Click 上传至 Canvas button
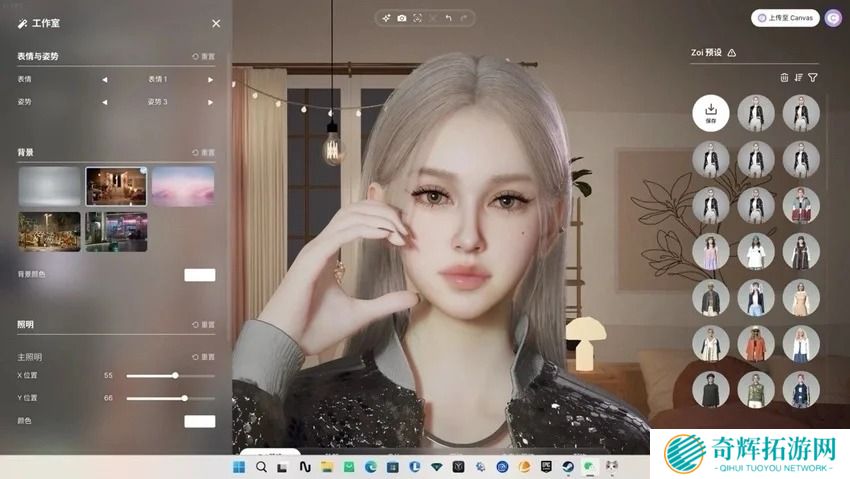Screen dimensions: 850x479 (785, 17)
